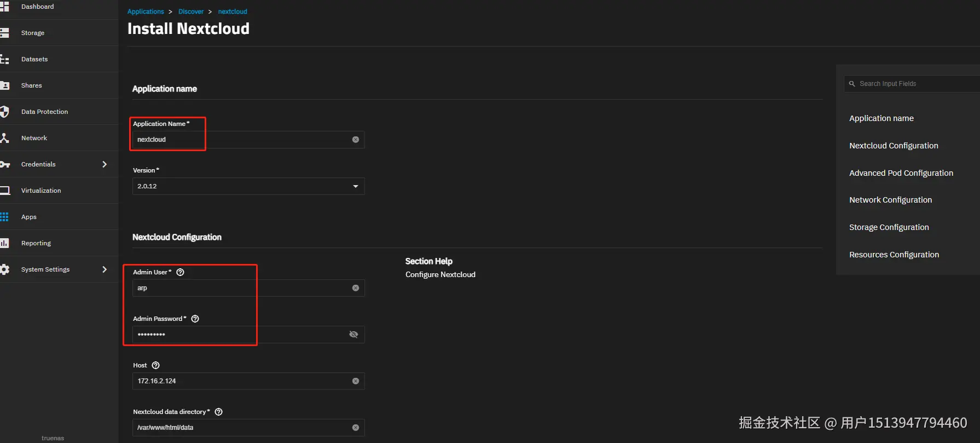Expand the System Settings submenu
The width and height of the screenshot is (980, 443).
[x=105, y=269]
